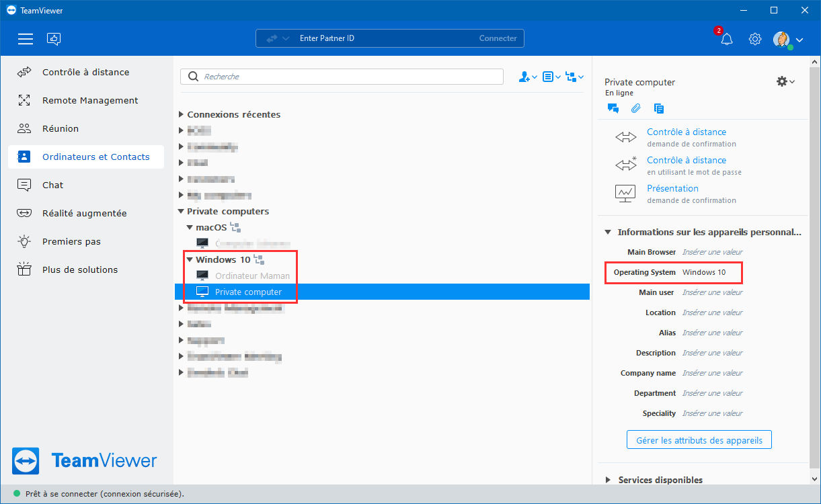821x504 pixels.
Task: Collapse the Private computers group
Action: pyautogui.click(x=181, y=212)
